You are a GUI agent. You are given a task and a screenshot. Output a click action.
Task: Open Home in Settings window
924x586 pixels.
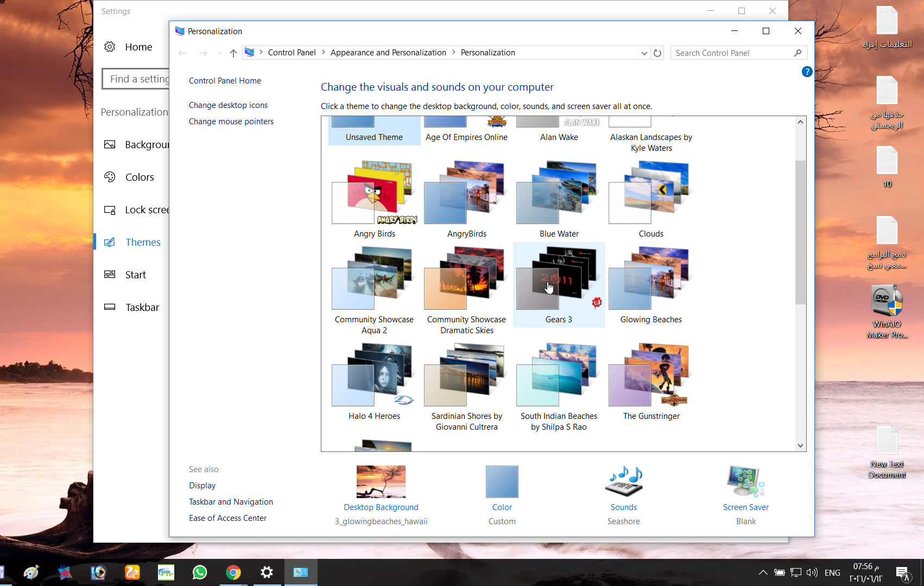click(131, 47)
